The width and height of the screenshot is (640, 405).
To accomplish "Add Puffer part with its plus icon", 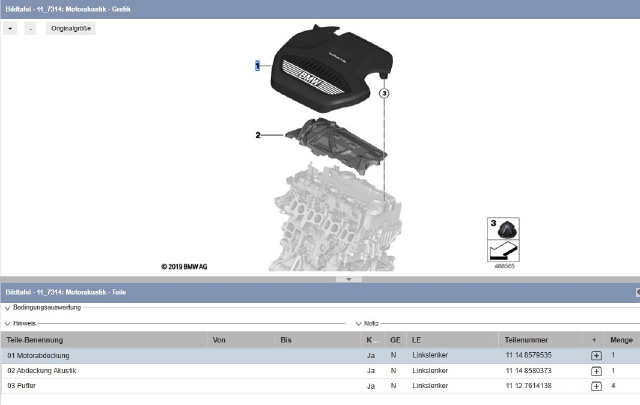I will click(596, 386).
